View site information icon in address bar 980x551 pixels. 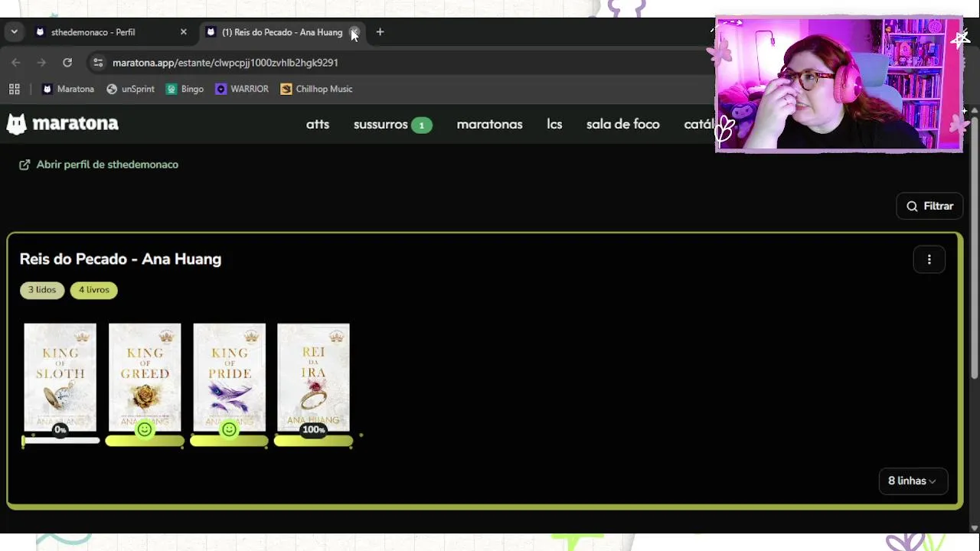97,63
